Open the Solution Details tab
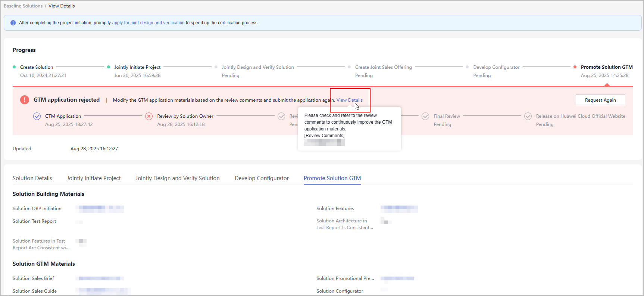Viewport: 644px width, 296px height. [32, 178]
